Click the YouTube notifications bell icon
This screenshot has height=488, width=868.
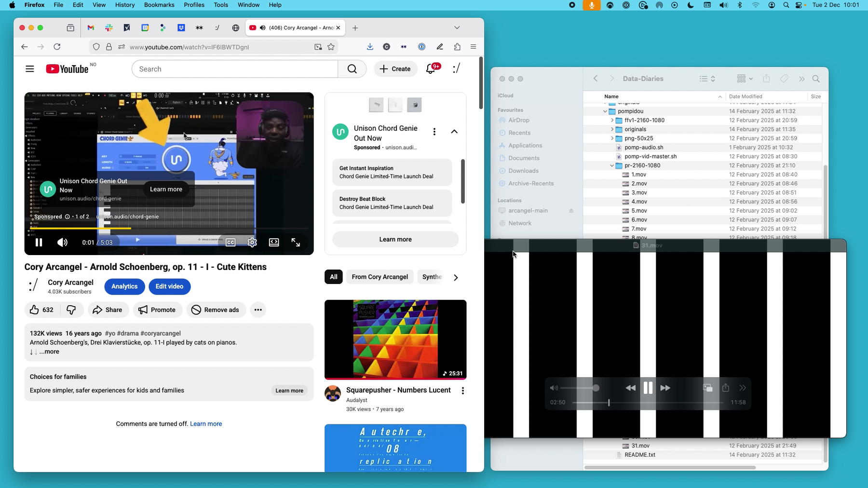point(431,69)
